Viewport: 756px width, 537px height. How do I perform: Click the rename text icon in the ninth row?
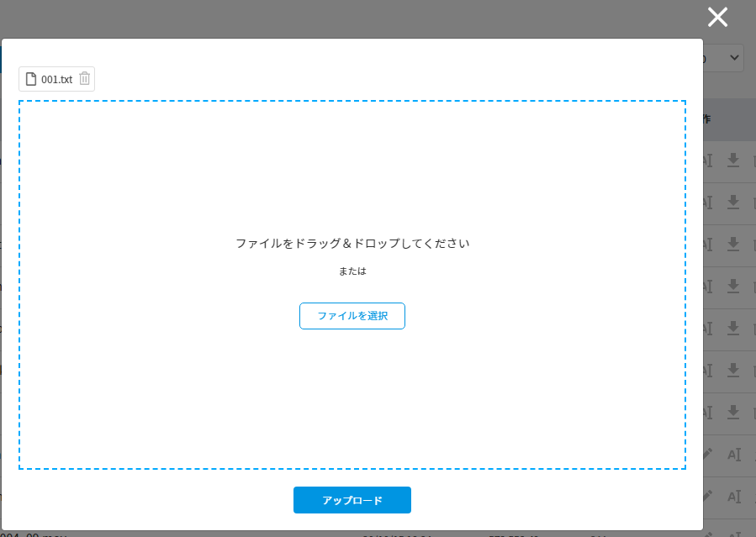click(733, 496)
